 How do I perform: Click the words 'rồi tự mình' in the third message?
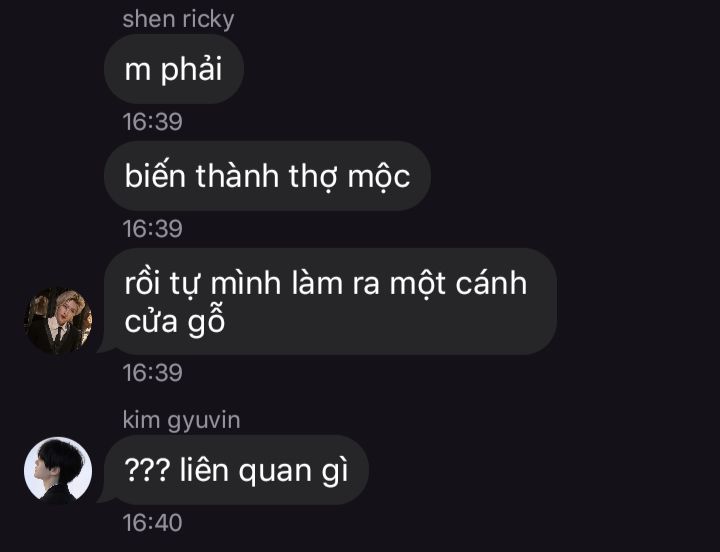(x=202, y=284)
